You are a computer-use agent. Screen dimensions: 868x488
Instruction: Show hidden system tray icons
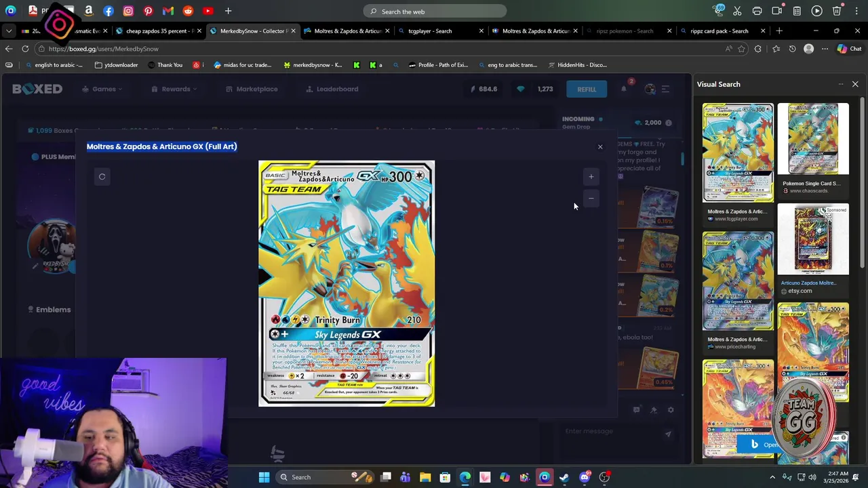pos(772,477)
